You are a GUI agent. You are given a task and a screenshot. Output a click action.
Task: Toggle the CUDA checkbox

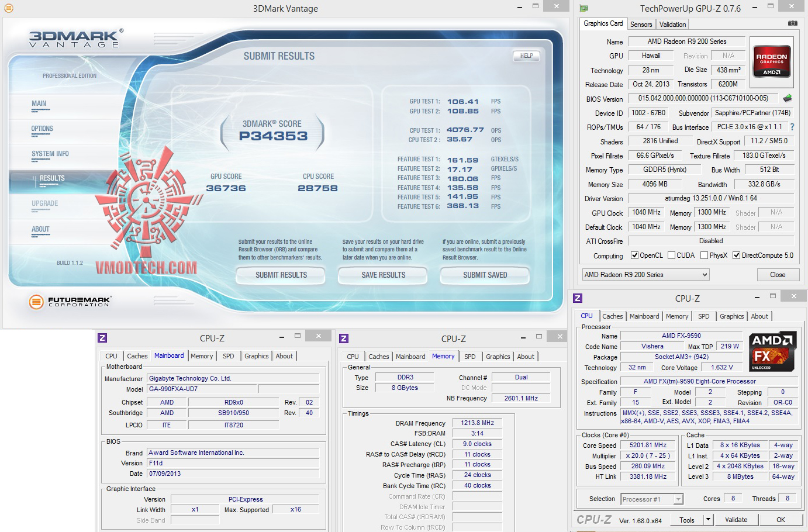[671, 255]
